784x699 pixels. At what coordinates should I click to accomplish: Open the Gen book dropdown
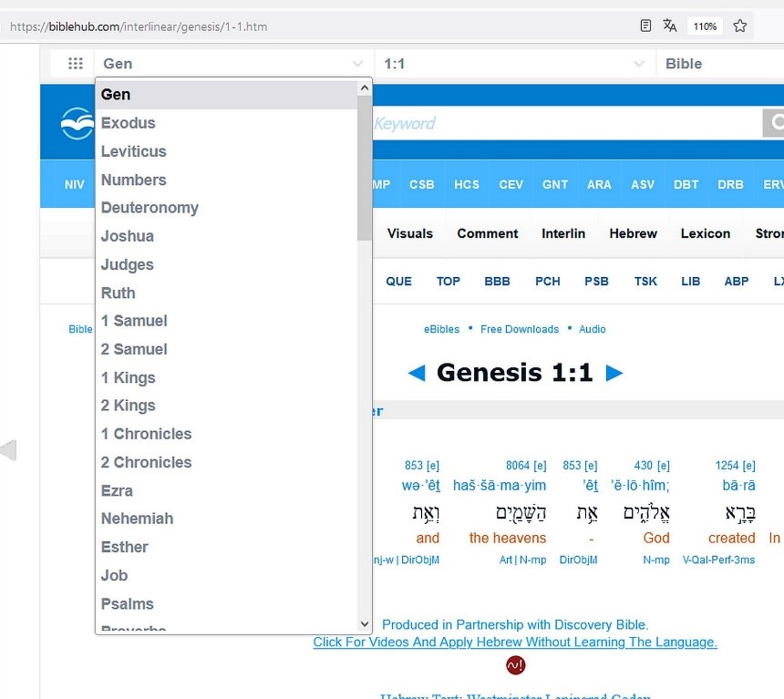click(233, 64)
